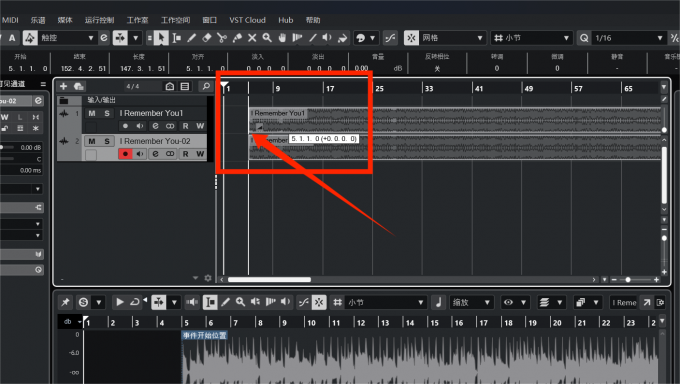Search tracks with the magnifier button
680x384 pixels.
pyautogui.click(x=206, y=86)
